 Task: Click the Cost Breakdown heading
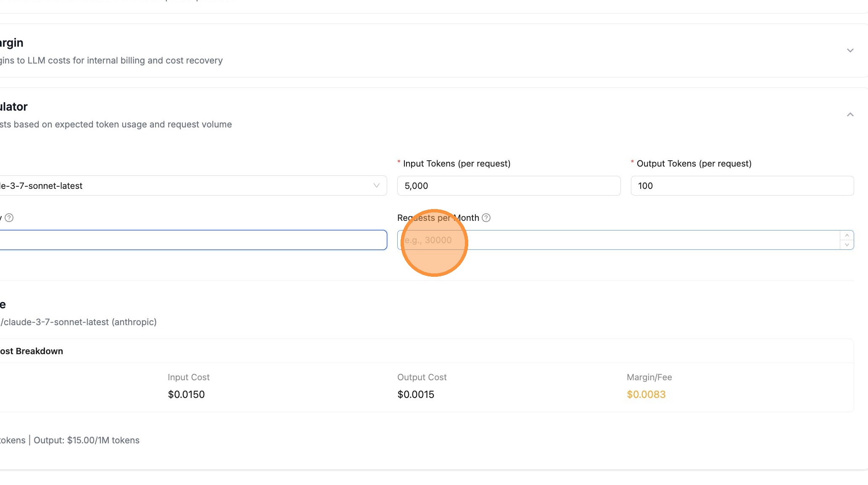point(32,351)
